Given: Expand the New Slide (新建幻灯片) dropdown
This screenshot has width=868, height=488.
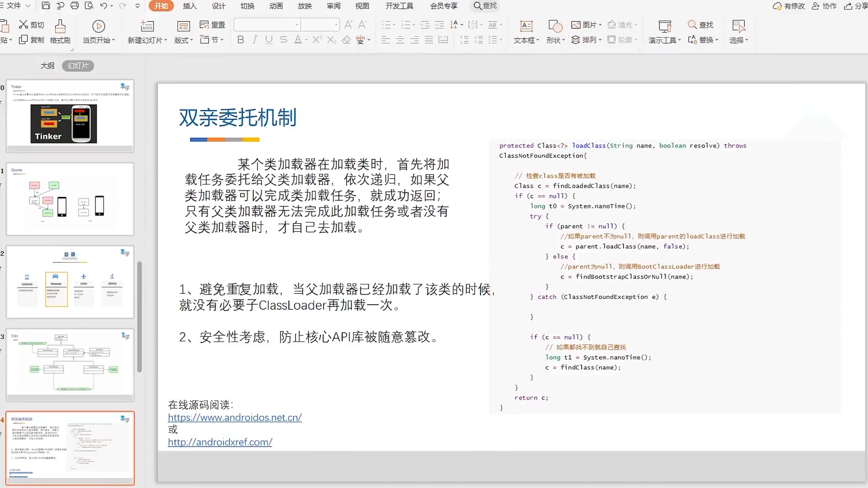Looking at the screenshot, I should (x=165, y=40).
